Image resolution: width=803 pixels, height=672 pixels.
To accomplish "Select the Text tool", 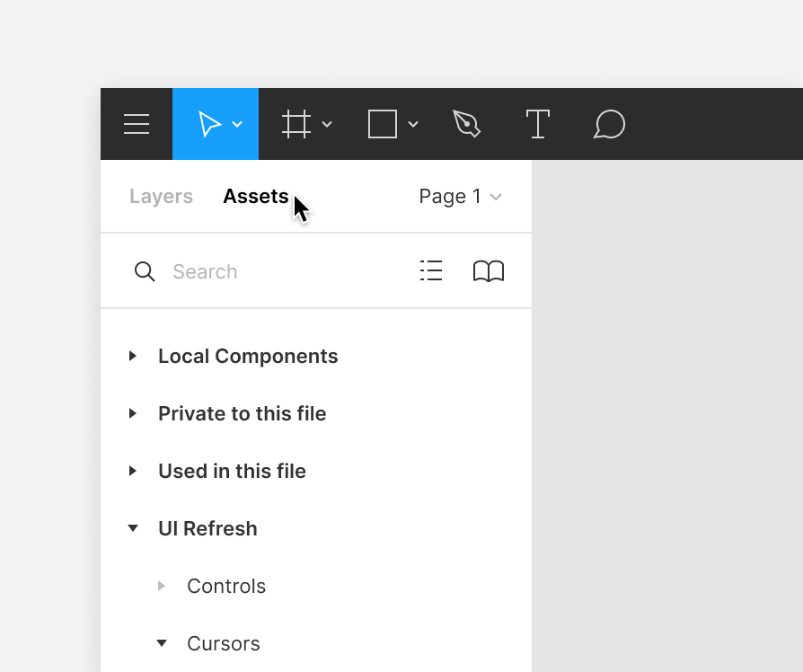I will (x=538, y=124).
